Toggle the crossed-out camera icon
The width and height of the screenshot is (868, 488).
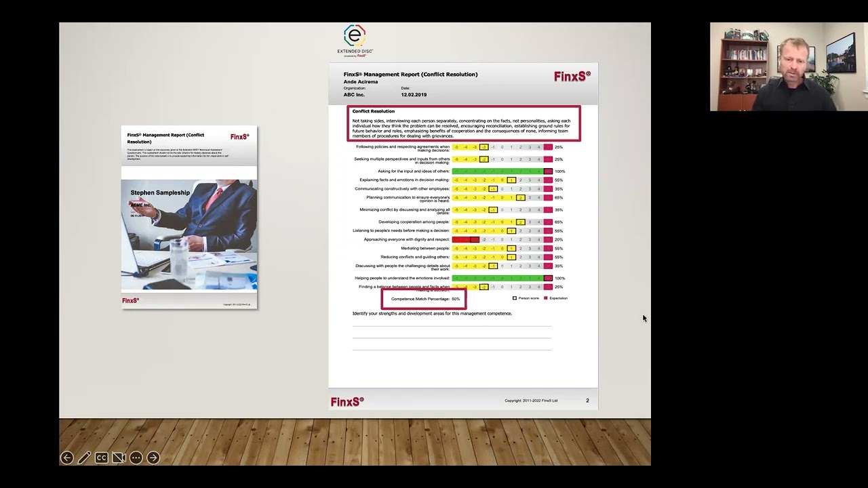pos(119,457)
